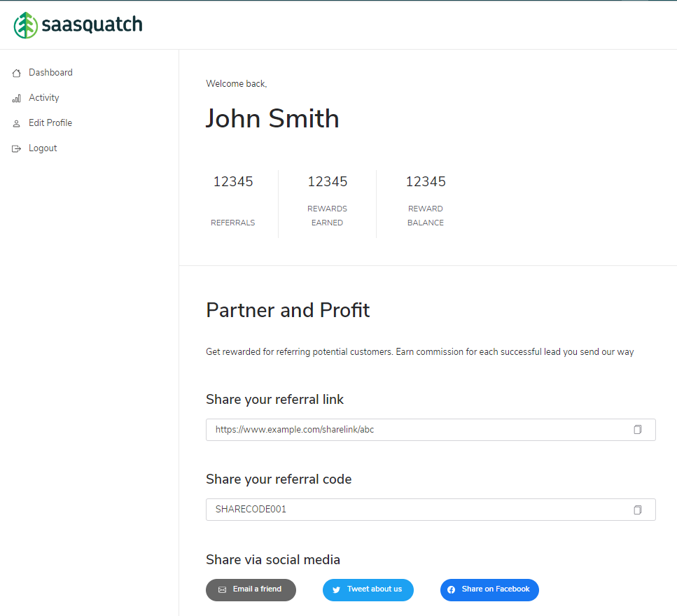This screenshot has height=616, width=677.
Task: Click the Tweet about us button
Action: (368, 590)
